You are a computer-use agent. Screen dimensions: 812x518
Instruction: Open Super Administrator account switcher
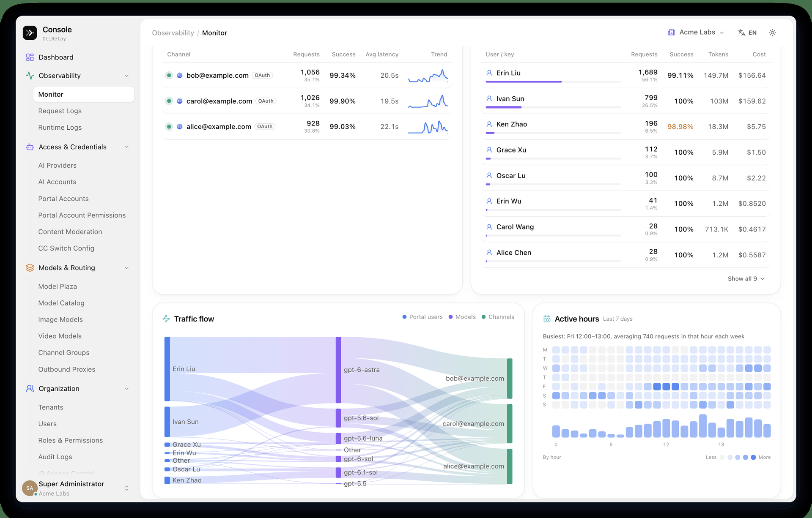76,488
